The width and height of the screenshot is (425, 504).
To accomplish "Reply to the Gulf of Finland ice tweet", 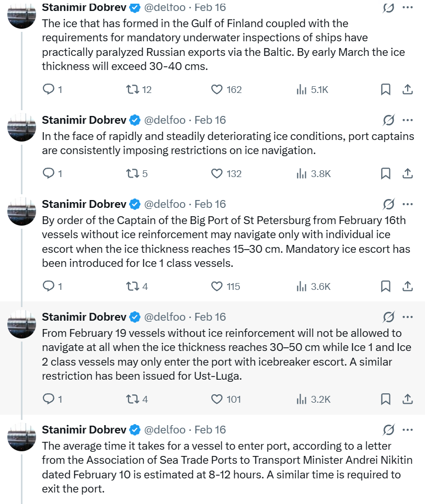I will 49,89.
